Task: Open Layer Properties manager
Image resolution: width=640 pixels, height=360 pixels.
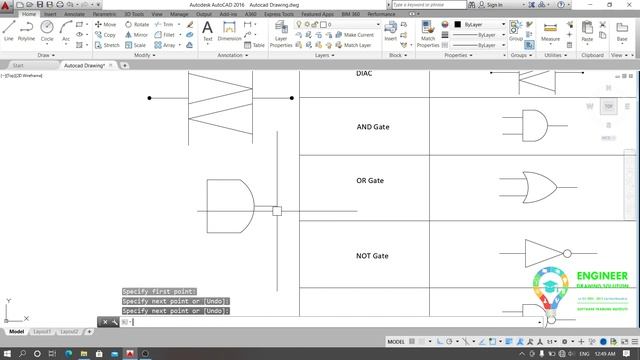Action: pos(281,34)
